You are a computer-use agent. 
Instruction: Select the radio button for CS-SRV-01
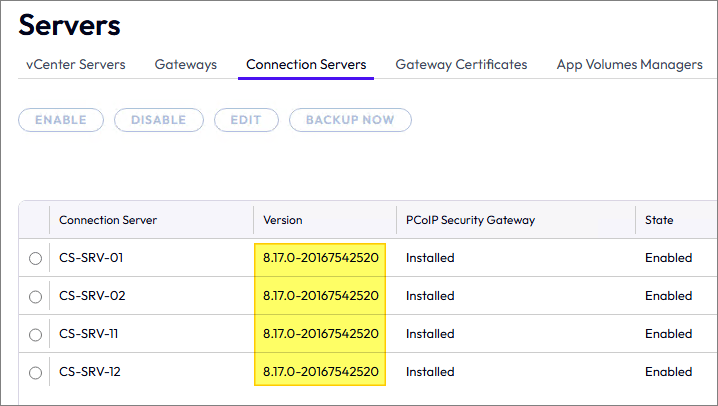(x=36, y=258)
